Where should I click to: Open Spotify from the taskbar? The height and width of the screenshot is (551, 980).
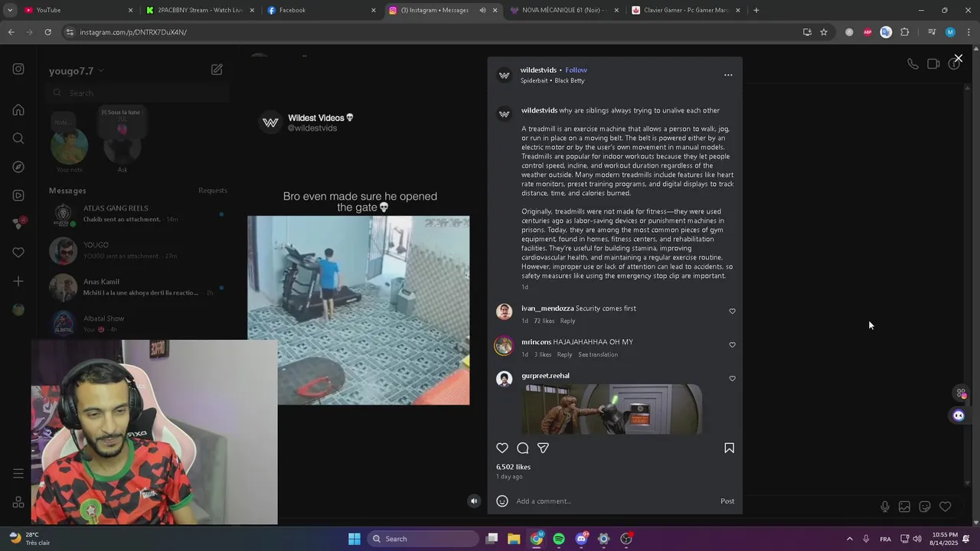tap(559, 539)
